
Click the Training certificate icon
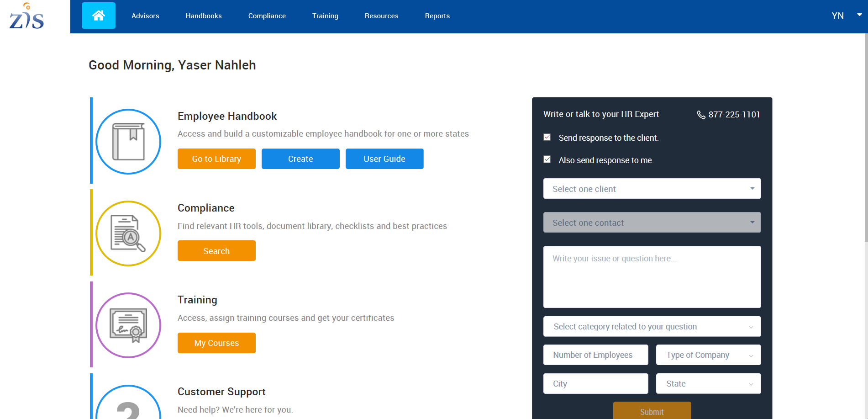[x=128, y=325]
